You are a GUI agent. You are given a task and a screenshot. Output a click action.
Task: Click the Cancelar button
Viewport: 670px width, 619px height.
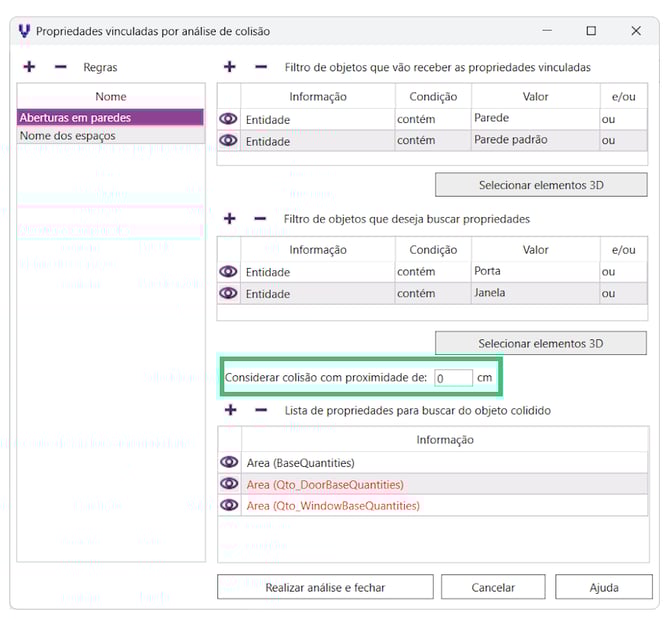pos(492,587)
